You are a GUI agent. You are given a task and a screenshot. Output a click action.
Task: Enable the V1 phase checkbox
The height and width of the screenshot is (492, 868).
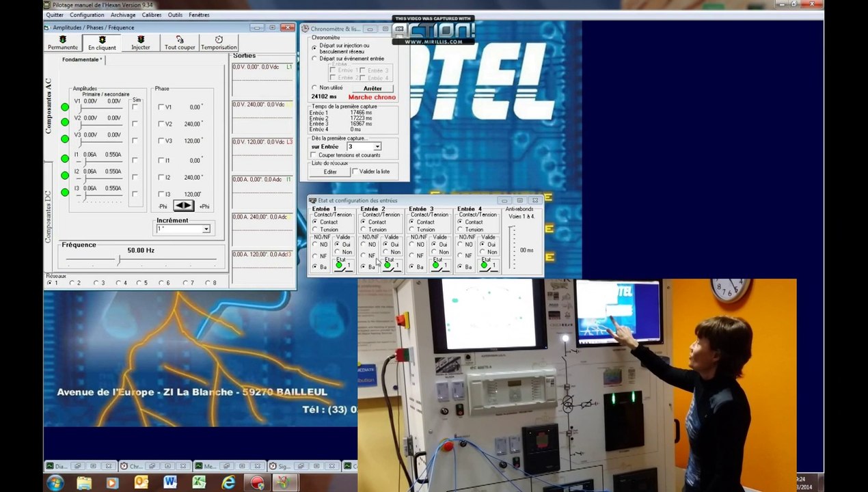coord(161,107)
